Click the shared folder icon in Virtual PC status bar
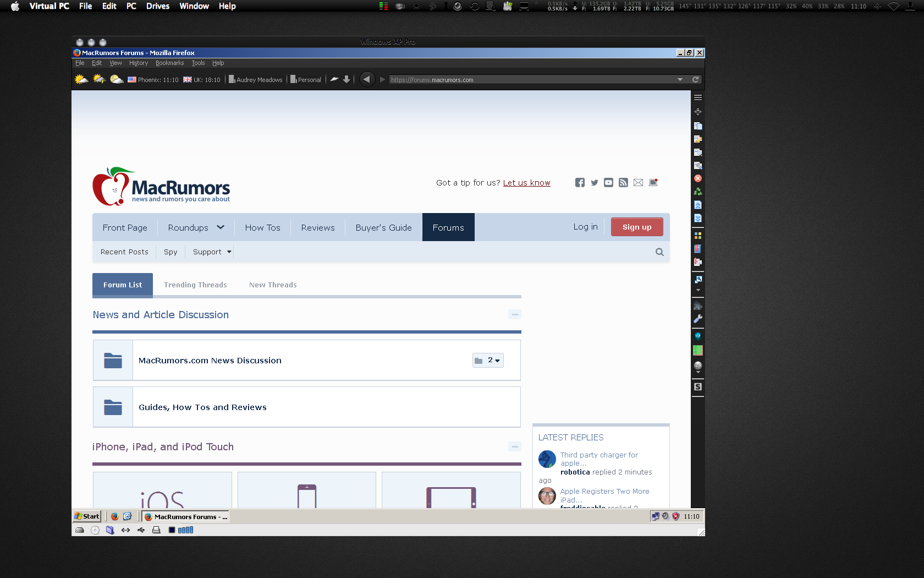This screenshot has width=924, height=578. 110,530
